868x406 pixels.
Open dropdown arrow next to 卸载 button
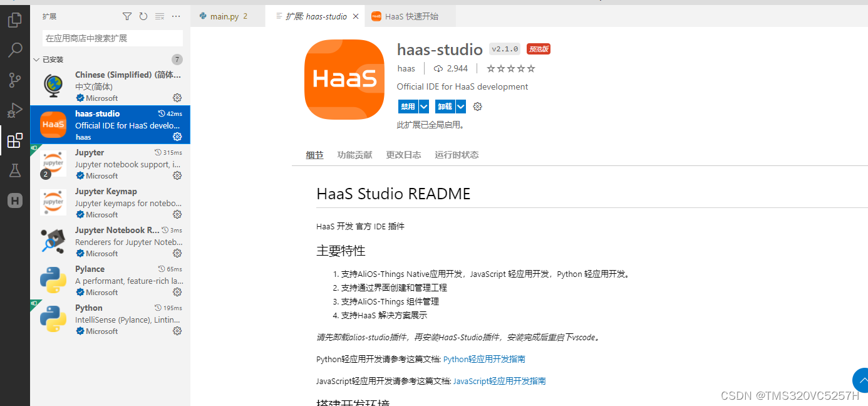(x=461, y=107)
